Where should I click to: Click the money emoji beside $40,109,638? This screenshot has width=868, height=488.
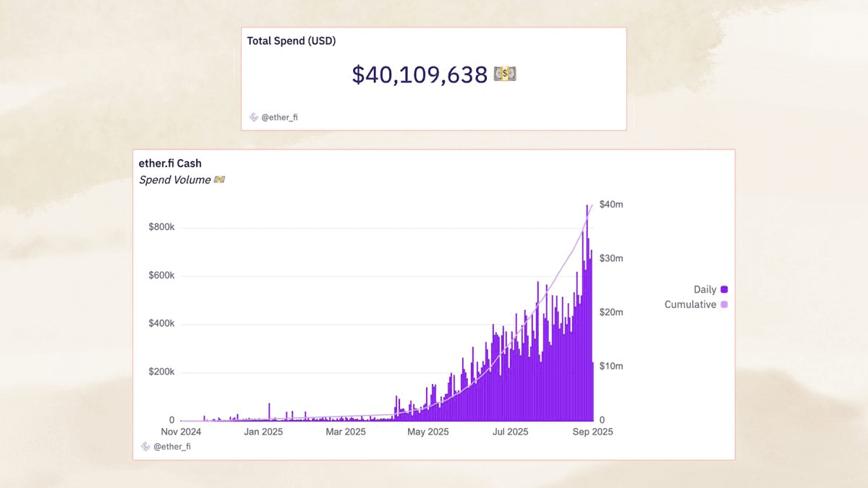click(x=505, y=74)
